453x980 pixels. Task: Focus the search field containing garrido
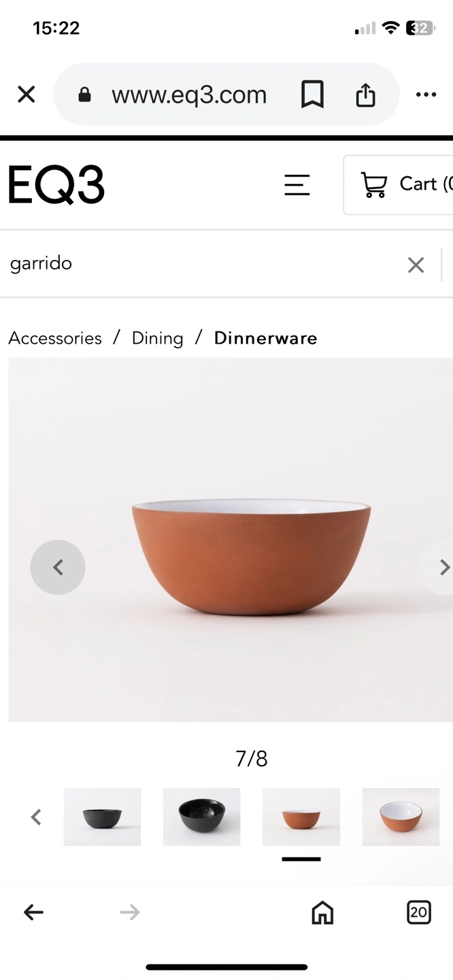204,264
